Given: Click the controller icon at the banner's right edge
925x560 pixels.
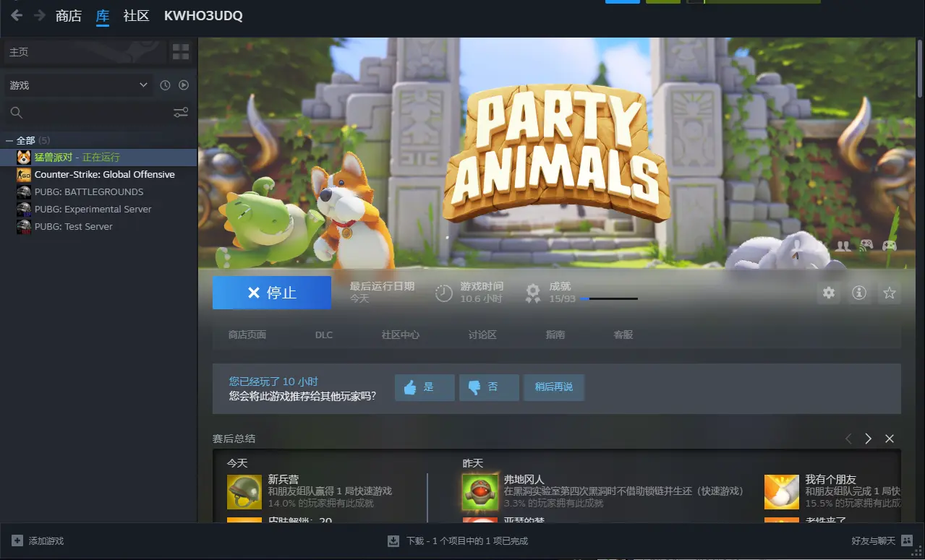Looking at the screenshot, I should (x=889, y=246).
